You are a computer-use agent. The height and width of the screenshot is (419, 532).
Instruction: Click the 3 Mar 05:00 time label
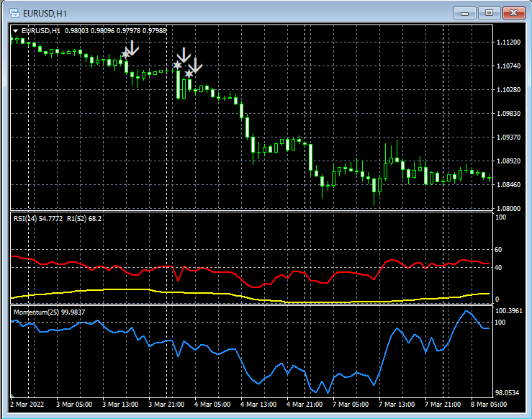coord(74,405)
